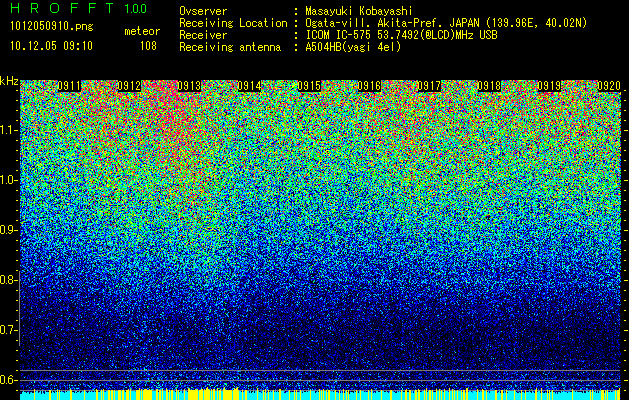Click the 0.6 frequency axis label

pyautogui.click(x=9, y=380)
